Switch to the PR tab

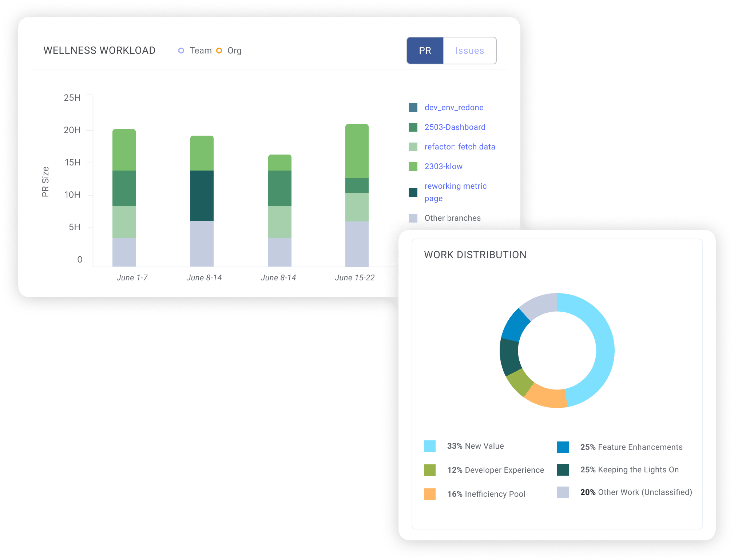(425, 51)
